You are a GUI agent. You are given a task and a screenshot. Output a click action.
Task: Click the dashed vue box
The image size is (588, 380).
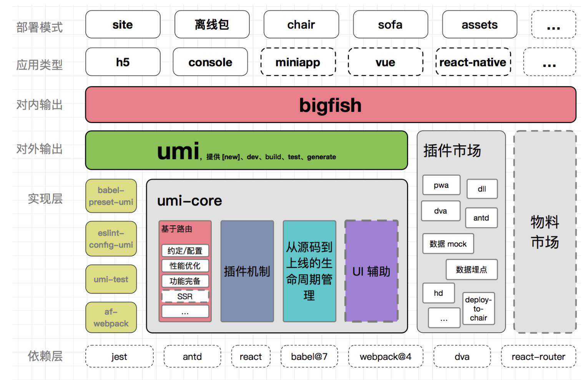pos(385,62)
